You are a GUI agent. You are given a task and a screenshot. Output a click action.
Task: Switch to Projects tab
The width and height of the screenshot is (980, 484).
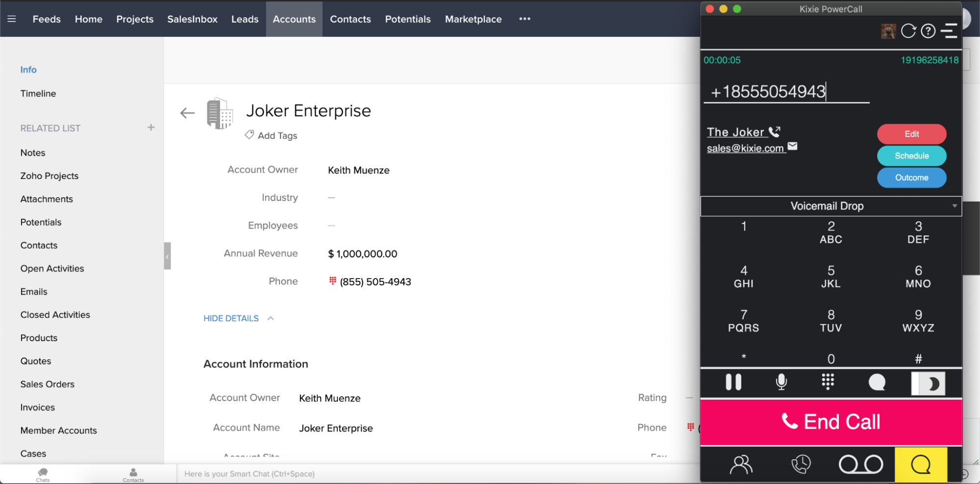[135, 19]
